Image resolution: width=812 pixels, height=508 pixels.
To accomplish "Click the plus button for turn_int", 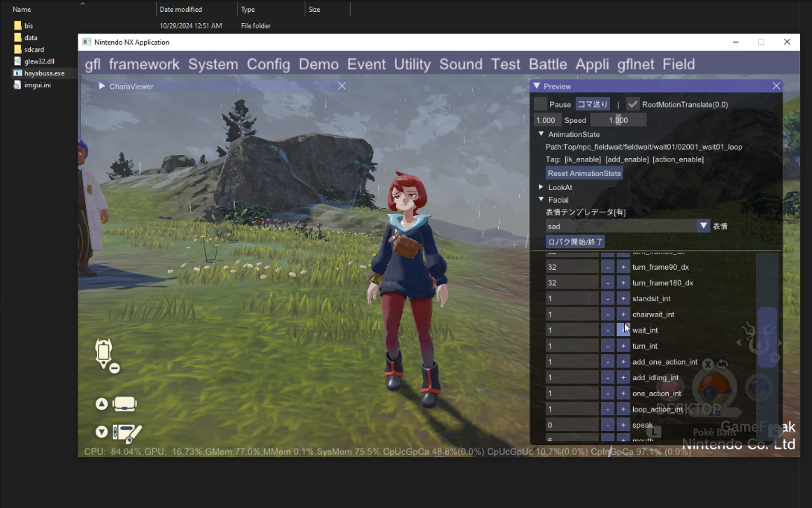I will coord(623,346).
